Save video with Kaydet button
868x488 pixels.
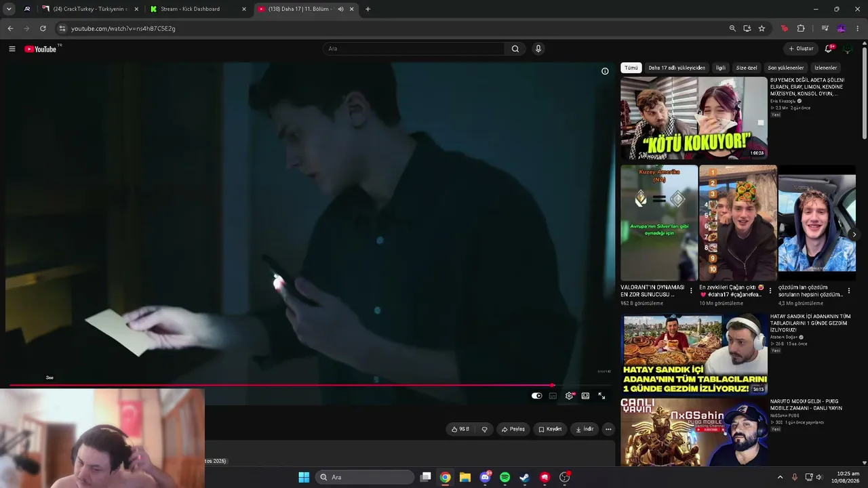click(550, 429)
